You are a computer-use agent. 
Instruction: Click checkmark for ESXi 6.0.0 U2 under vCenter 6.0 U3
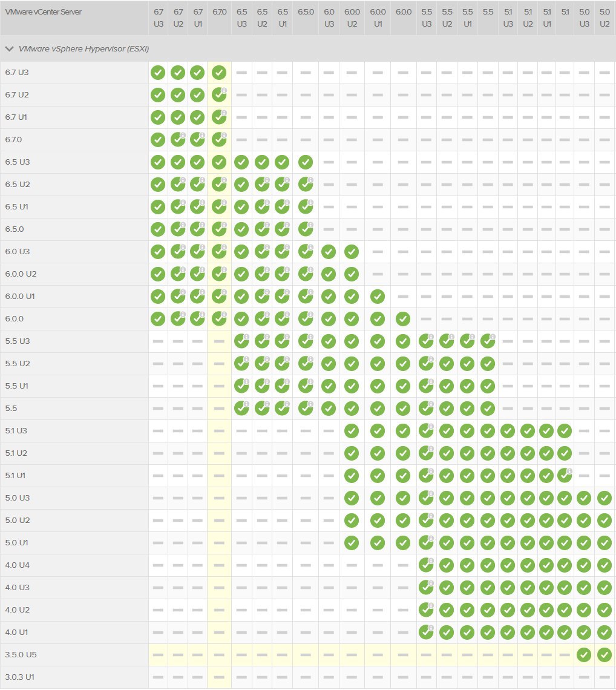click(328, 274)
